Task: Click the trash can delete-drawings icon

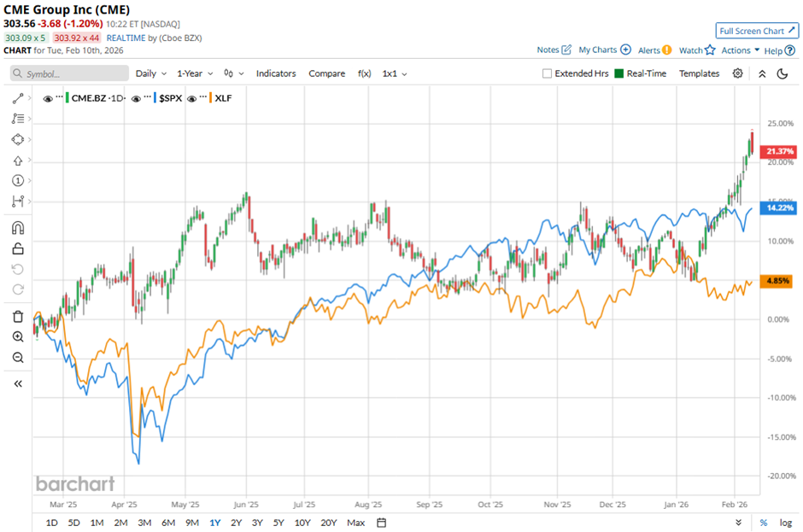Action: [x=18, y=317]
